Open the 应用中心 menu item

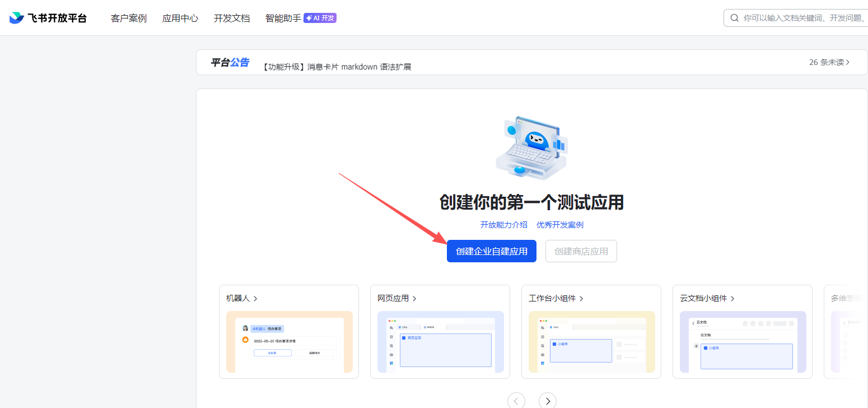[180, 17]
